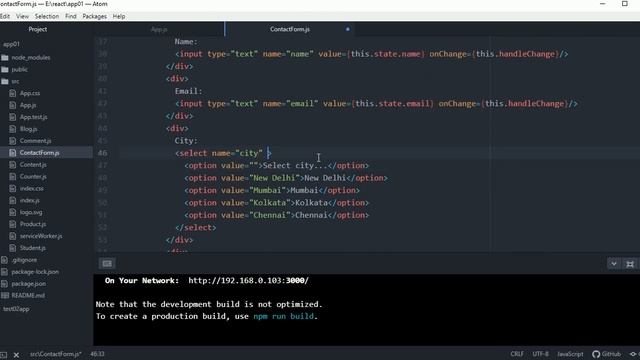Open package-lock.json in the tree
Viewport: 640px width, 360px height.
[x=35, y=272]
